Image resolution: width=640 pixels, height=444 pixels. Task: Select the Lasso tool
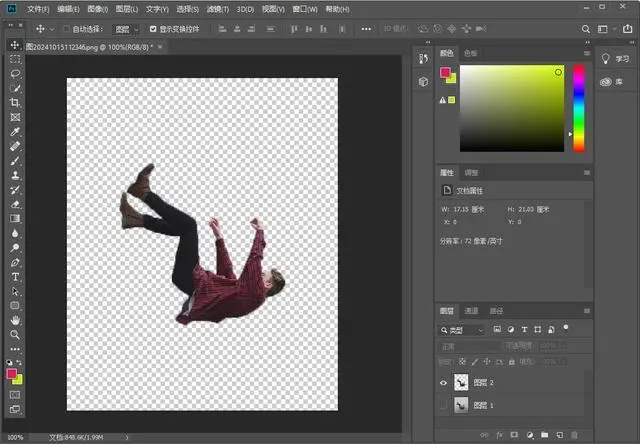pyautogui.click(x=15, y=74)
